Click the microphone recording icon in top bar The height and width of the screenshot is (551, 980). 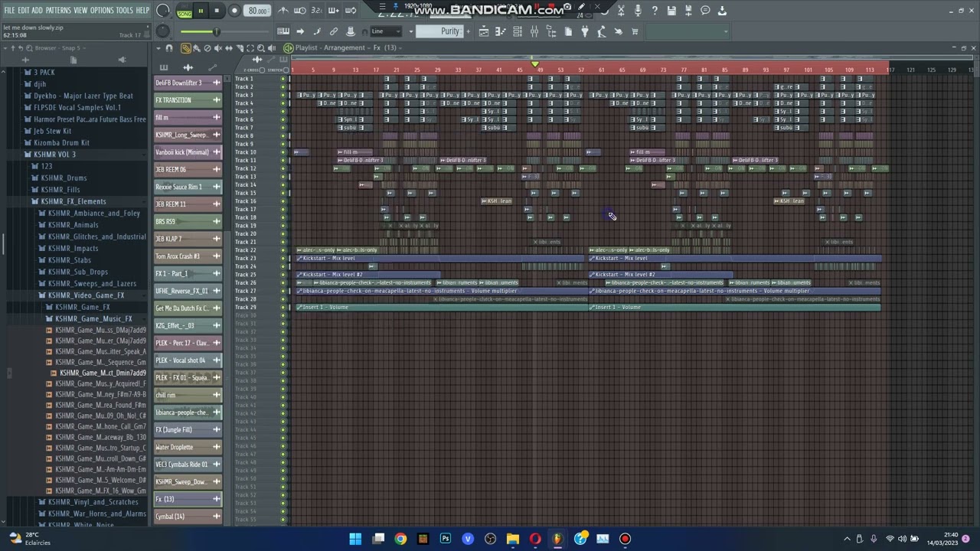point(638,11)
